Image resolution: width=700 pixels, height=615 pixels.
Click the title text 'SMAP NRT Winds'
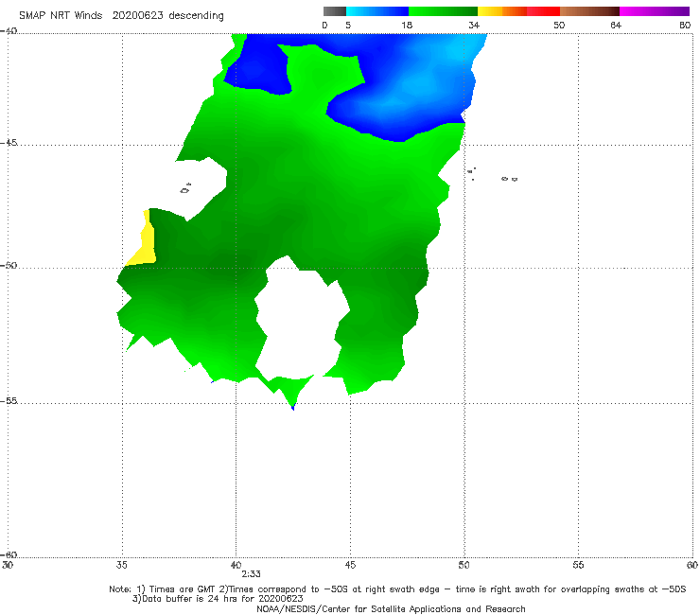(x=61, y=15)
